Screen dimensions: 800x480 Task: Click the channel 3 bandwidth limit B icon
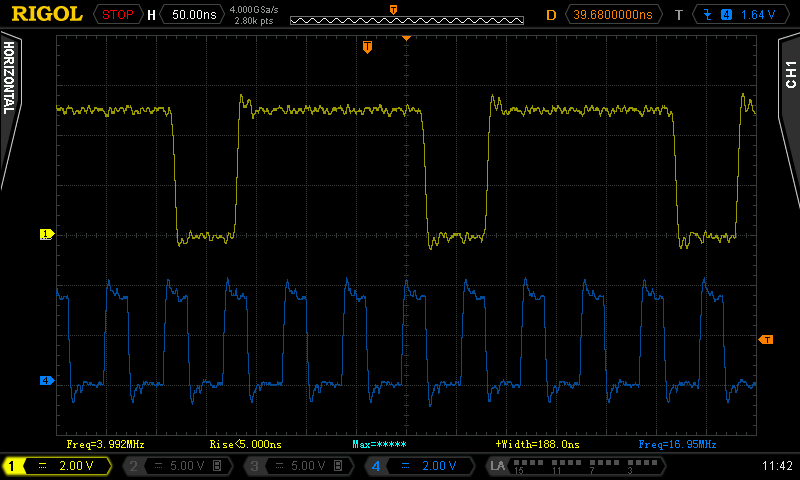tap(338, 466)
